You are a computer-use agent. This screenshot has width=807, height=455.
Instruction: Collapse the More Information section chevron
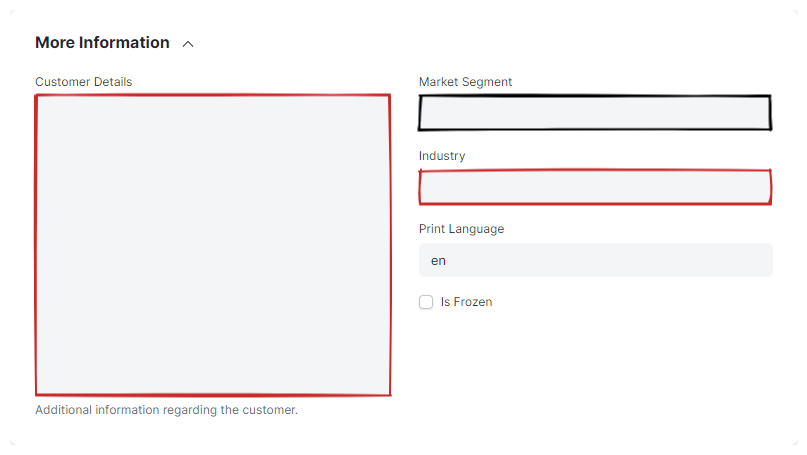(x=188, y=44)
